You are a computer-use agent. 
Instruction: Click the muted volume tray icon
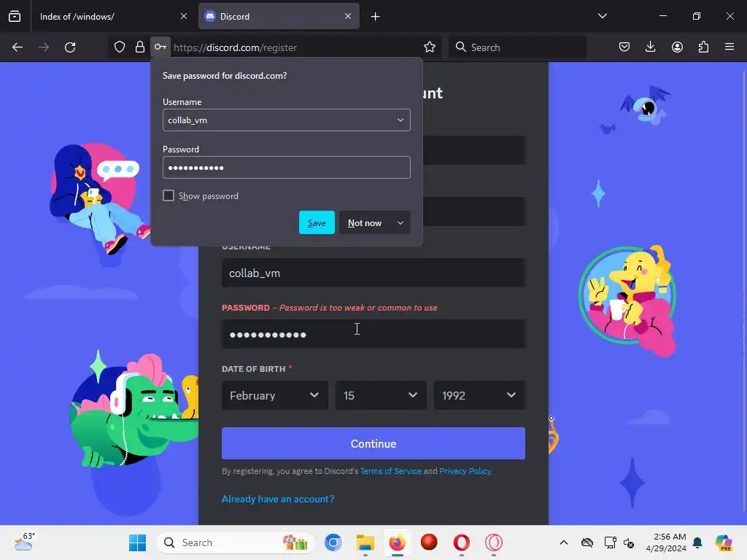pos(630,542)
